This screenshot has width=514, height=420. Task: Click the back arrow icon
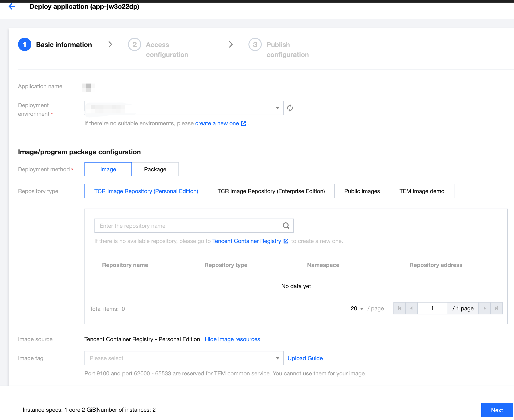tap(12, 7)
